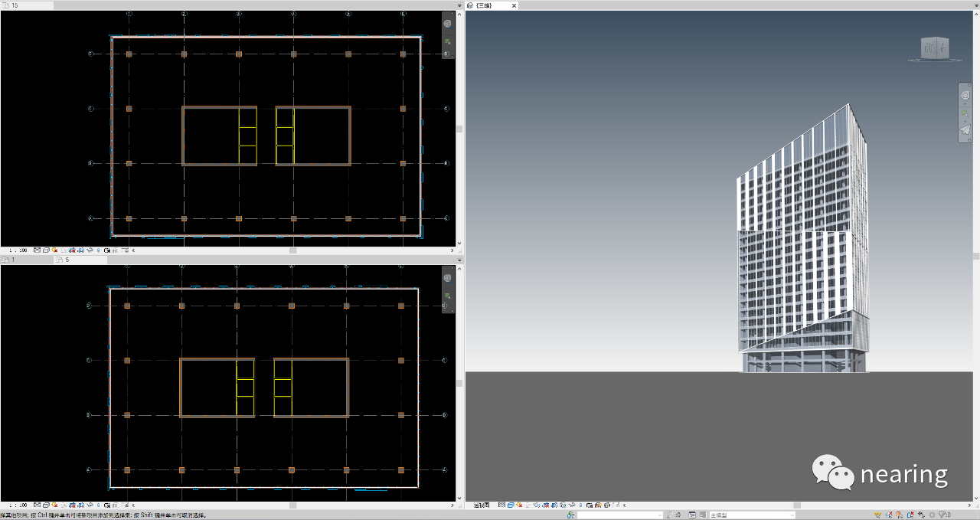Open the 1:100 scale selector in view 5
The image size is (980, 520).
pos(18,505)
